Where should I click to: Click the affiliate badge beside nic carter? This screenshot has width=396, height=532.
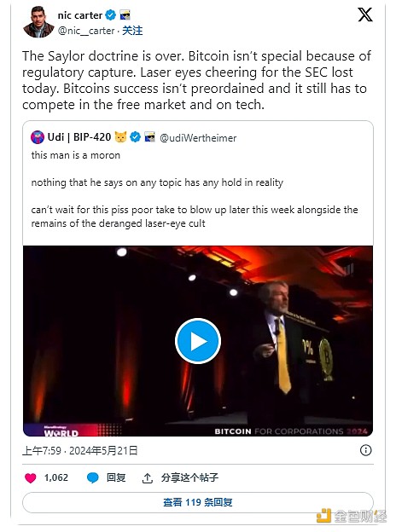point(125,15)
